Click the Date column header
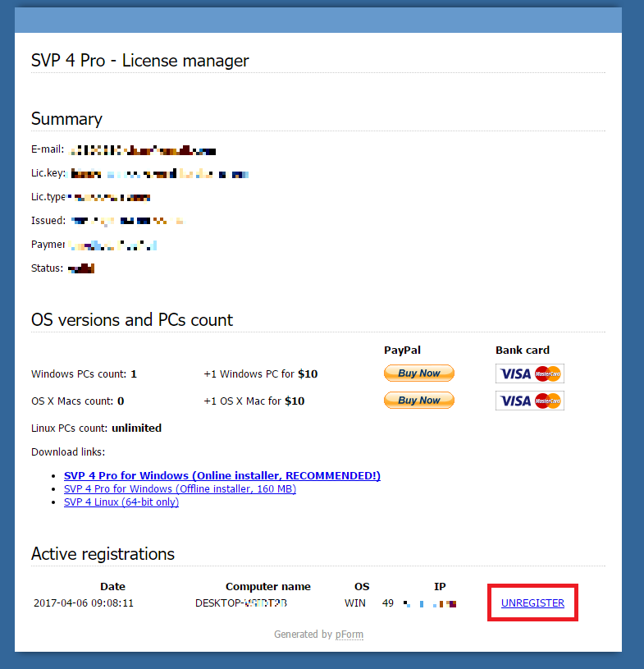Viewport: 644px width, 669px height. [x=112, y=587]
